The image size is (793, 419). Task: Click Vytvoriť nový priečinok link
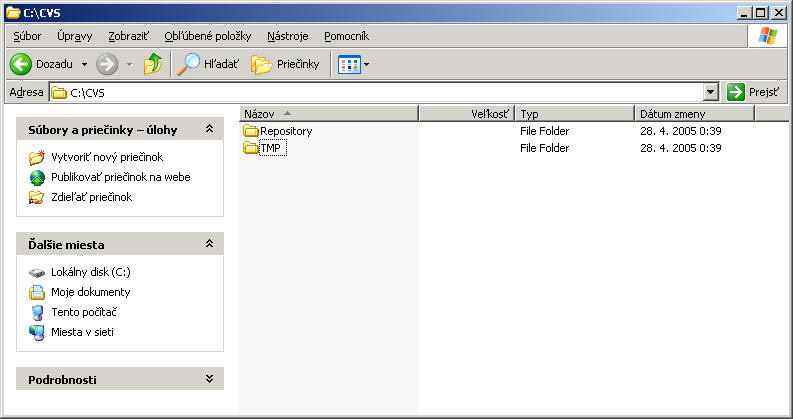(107, 157)
